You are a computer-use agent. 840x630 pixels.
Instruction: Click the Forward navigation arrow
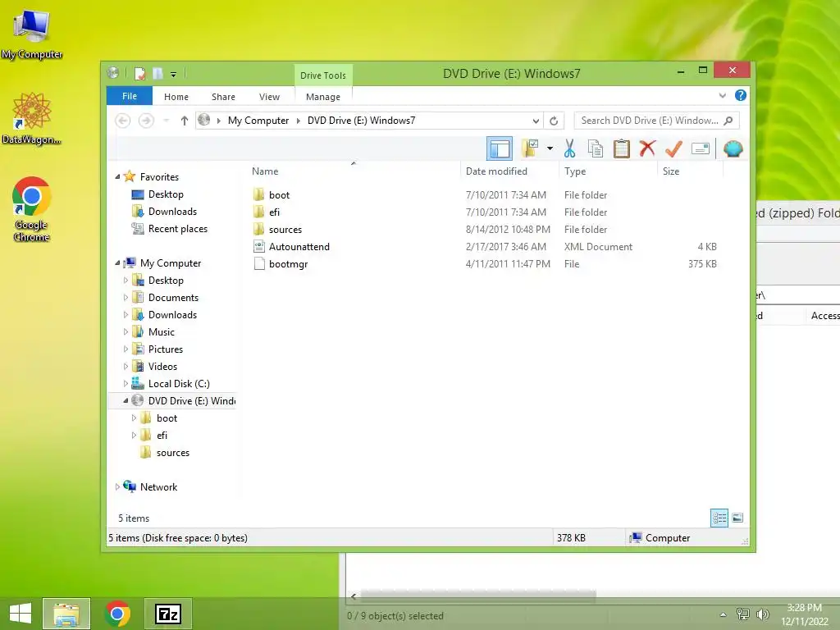[146, 121]
